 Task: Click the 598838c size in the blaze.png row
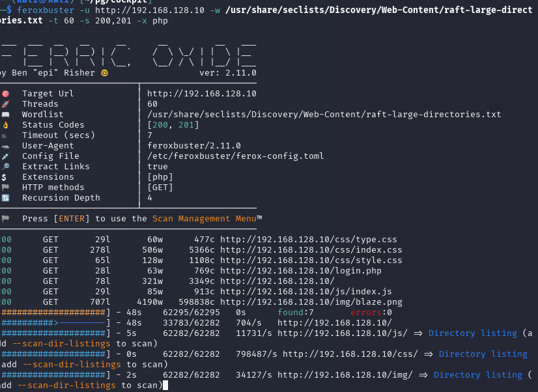point(197,301)
